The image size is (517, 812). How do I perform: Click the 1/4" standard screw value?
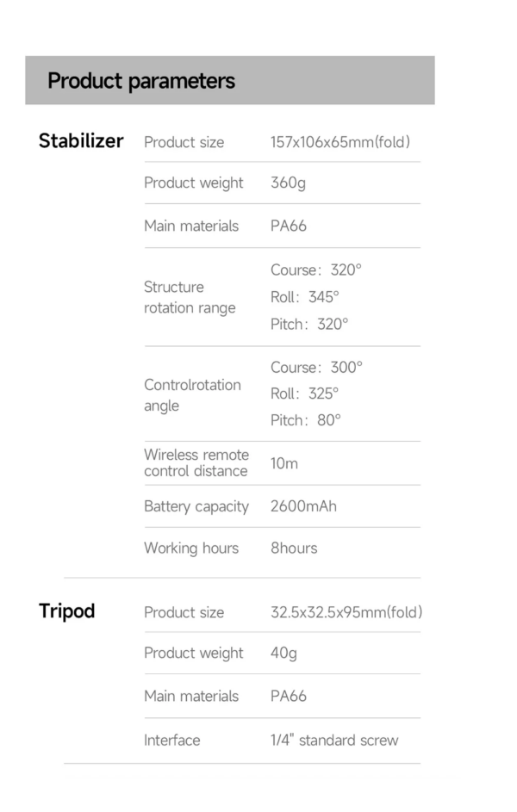click(334, 740)
